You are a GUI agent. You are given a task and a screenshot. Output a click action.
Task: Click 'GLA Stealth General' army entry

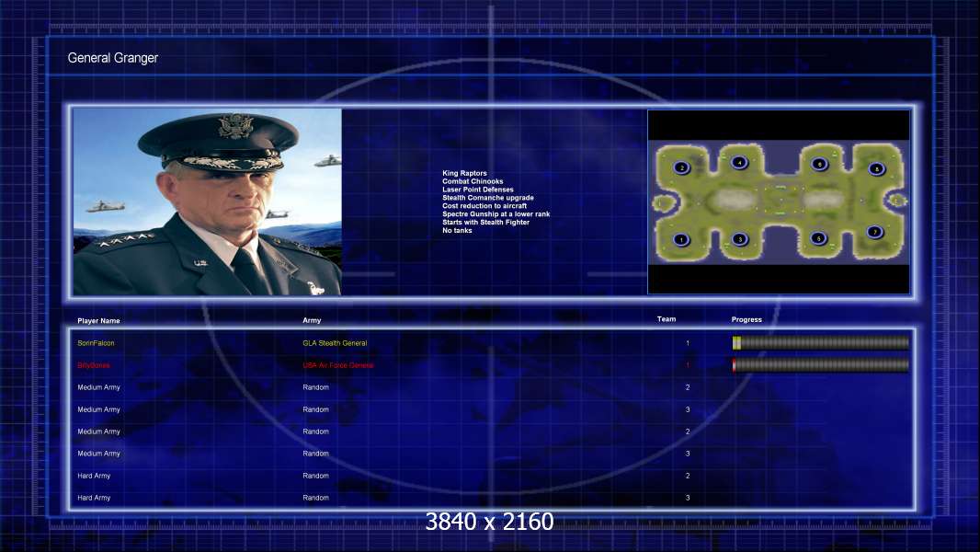[335, 343]
